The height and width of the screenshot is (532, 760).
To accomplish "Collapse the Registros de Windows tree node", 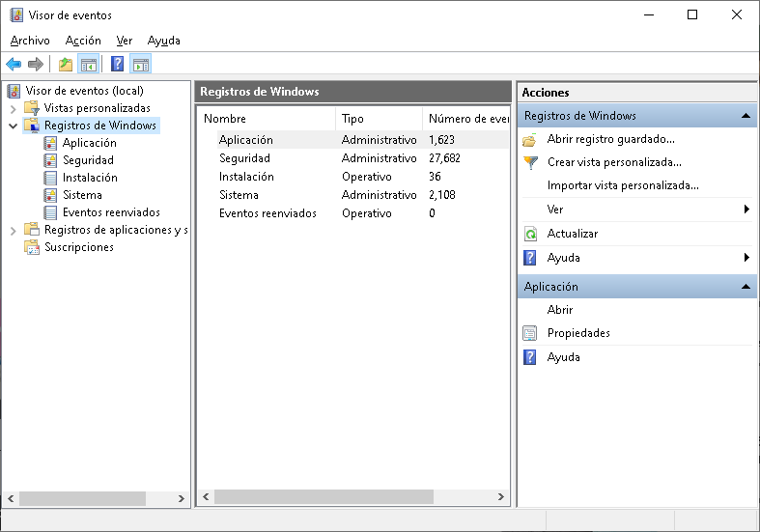I will pyautogui.click(x=14, y=126).
